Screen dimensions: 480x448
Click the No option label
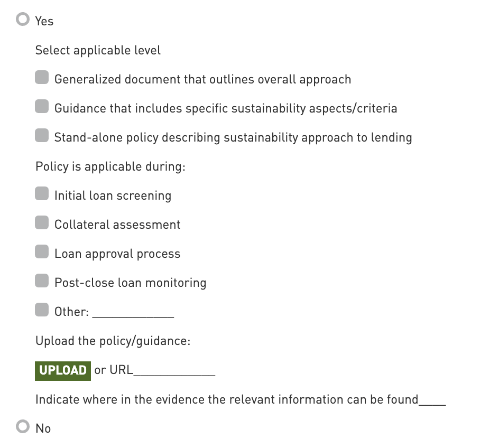tap(43, 428)
